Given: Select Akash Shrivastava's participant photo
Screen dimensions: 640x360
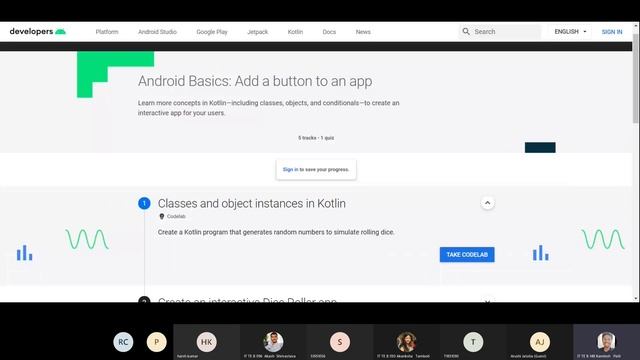Looking at the screenshot, I should click(273, 342).
